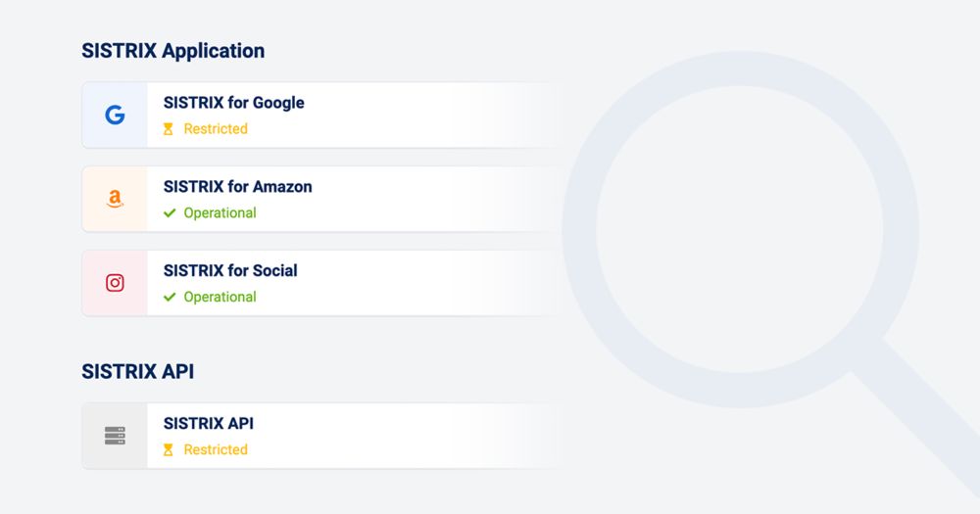Click the SISTRIX API section heading

pyautogui.click(x=137, y=372)
